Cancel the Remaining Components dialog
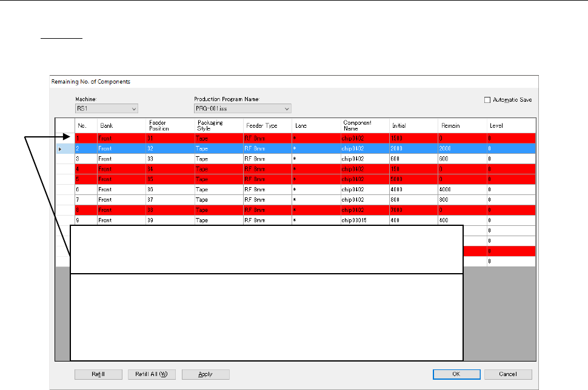 508,374
